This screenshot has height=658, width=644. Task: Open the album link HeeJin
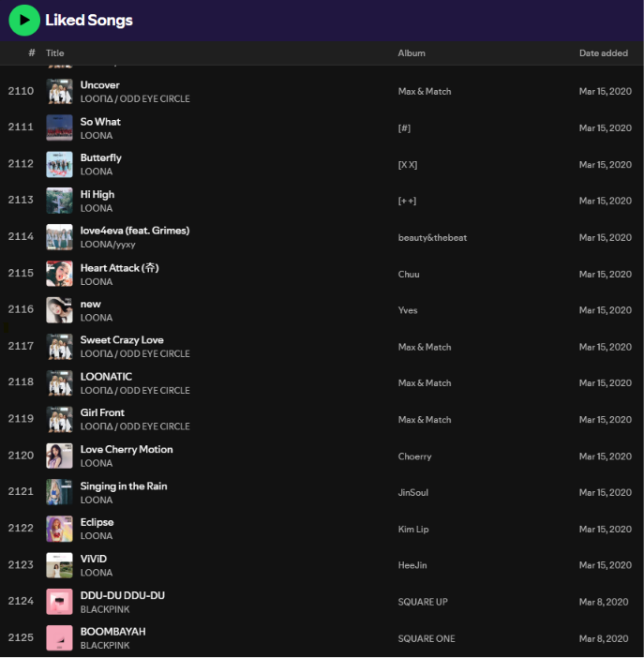(412, 566)
